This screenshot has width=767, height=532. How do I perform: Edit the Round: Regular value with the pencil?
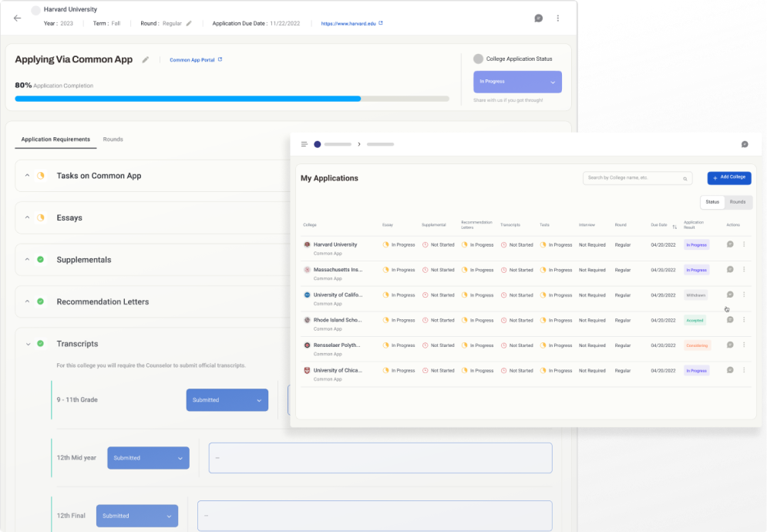point(189,23)
